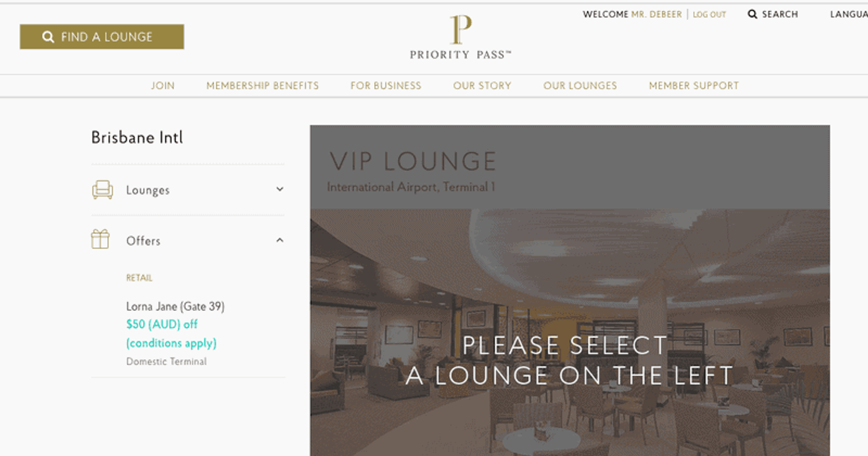This screenshot has width=868, height=456.
Task: Open Member Support menu
Action: click(694, 86)
